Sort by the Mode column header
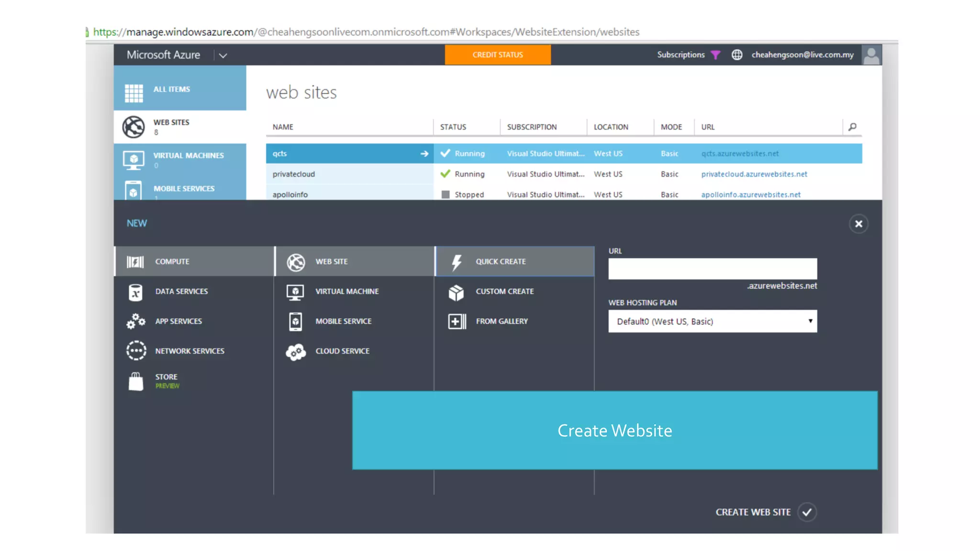This screenshot has height=551, width=980. click(671, 127)
